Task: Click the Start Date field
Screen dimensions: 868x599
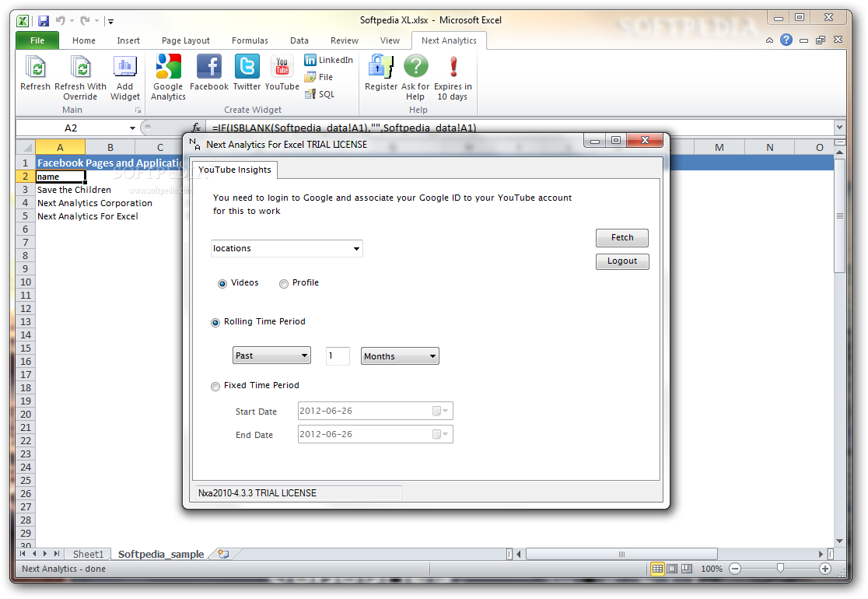Action: (x=376, y=411)
